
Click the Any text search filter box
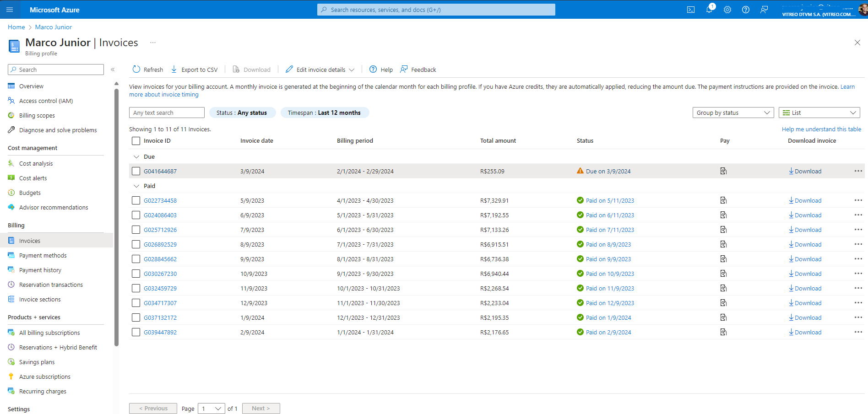[x=167, y=113]
